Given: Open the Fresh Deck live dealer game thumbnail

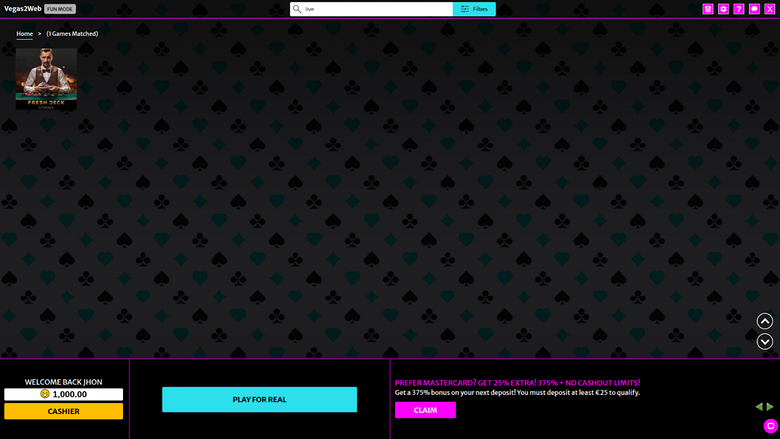Looking at the screenshot, I should pos(46,79).
